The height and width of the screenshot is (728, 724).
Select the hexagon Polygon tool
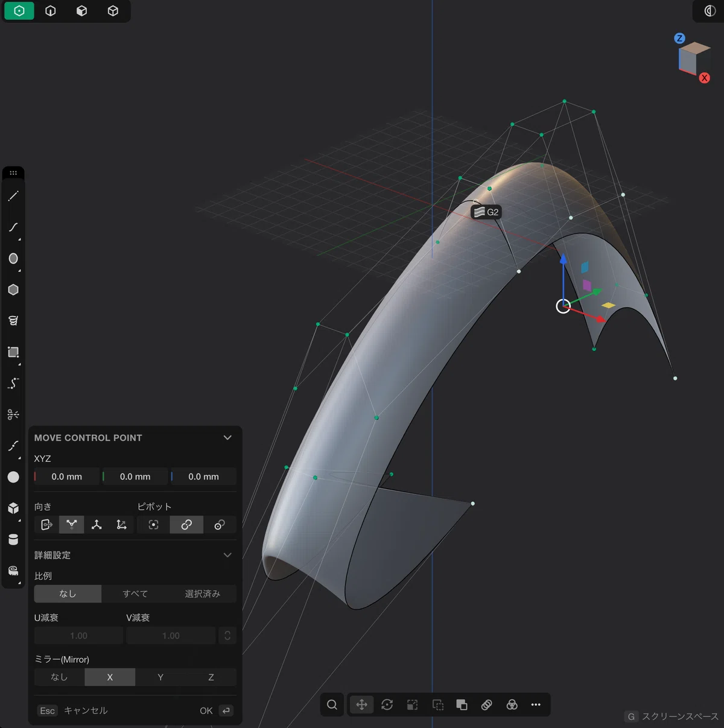tap(13, 290)
